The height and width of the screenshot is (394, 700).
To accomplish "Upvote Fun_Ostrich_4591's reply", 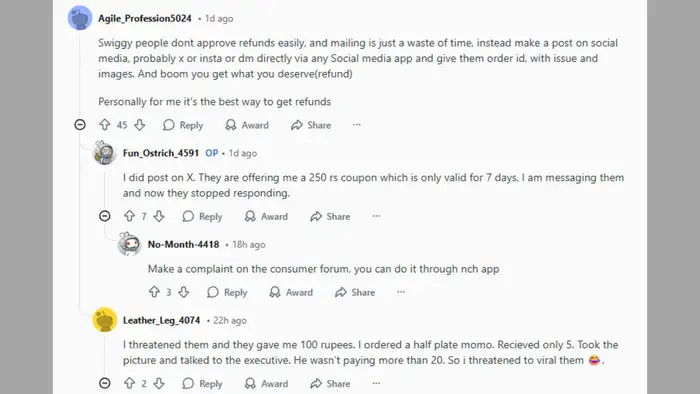I will pos(129,216).
